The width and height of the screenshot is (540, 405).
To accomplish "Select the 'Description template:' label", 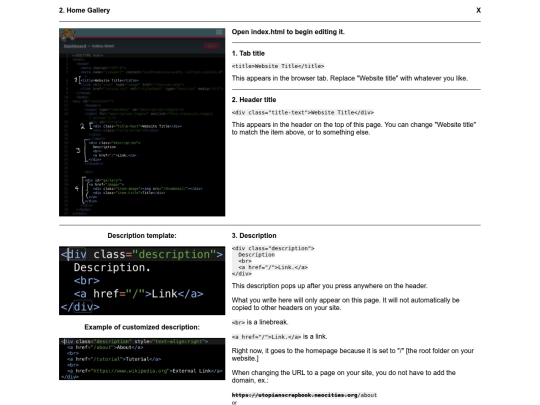I will (142, 236).
